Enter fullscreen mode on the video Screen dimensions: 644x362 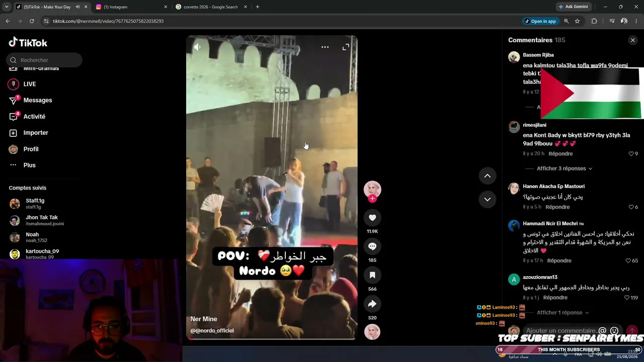click(x=346, y=47)
